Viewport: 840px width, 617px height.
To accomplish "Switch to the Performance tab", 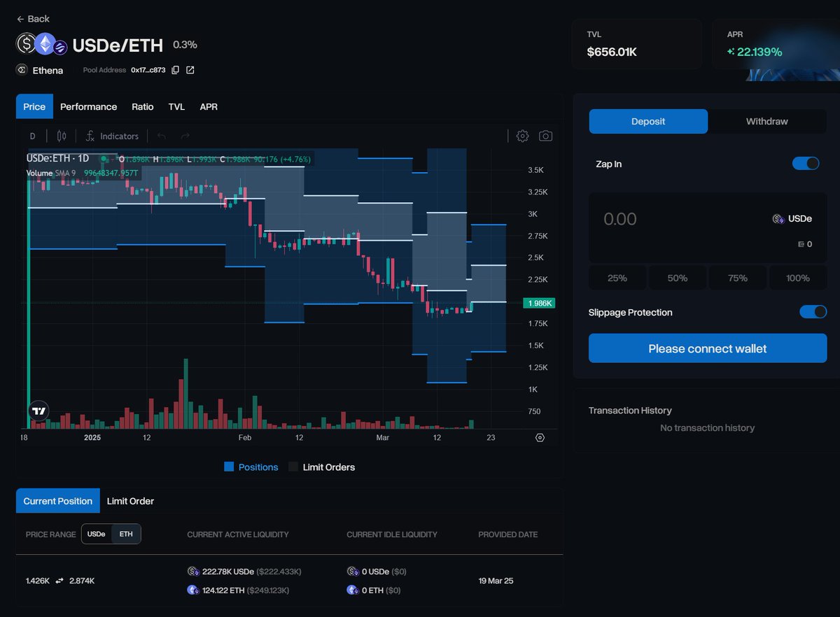I will pyautogui.click(x=88, y=107).
